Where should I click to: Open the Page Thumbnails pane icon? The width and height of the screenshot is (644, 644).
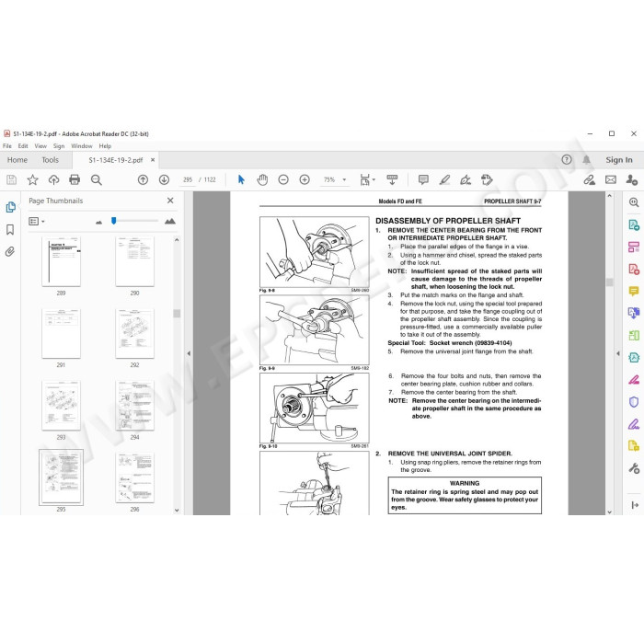[x=11, y=207]
